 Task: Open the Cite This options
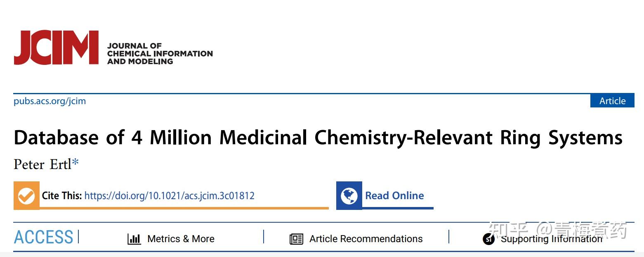[61, 195]
